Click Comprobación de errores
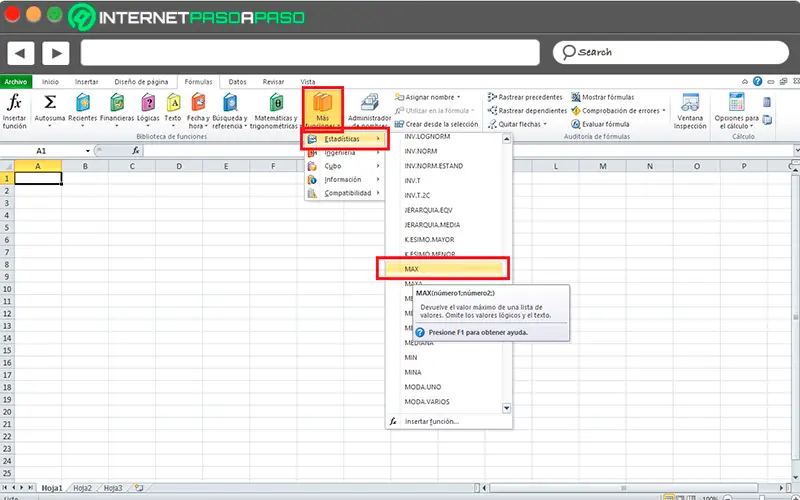Screen dimensions: 800x500 (x=618, y=111)
